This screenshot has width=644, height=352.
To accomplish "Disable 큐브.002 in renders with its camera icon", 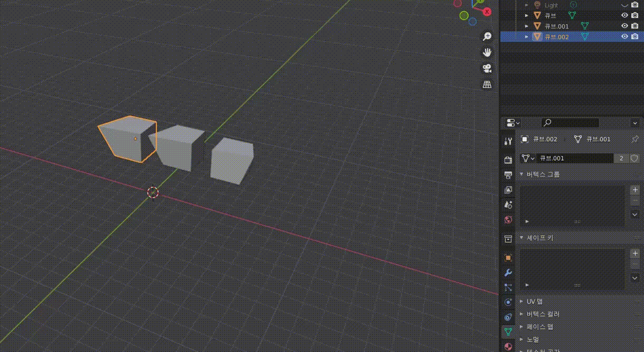I will click(x=635, y=36).
